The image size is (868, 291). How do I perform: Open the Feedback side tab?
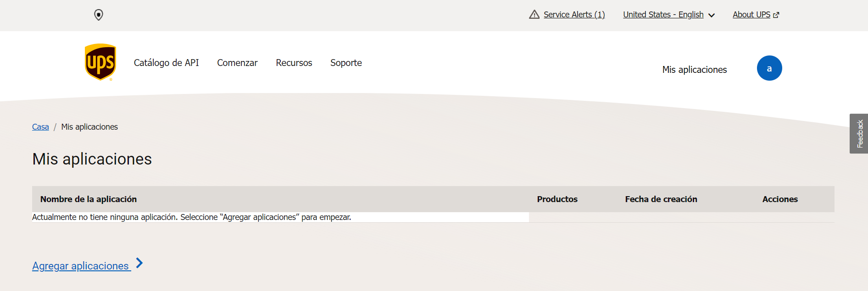click(x=859, y=133)
